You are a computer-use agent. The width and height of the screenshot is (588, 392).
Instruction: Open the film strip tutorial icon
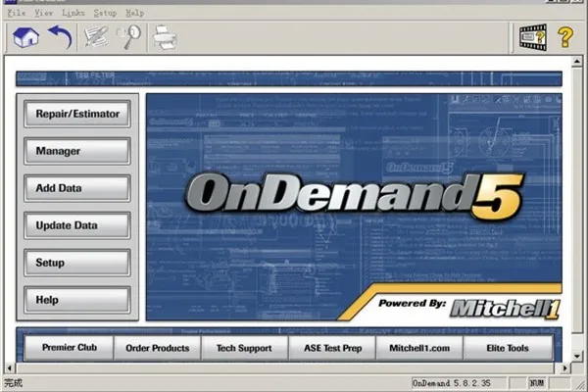click(x=532, y=37)
